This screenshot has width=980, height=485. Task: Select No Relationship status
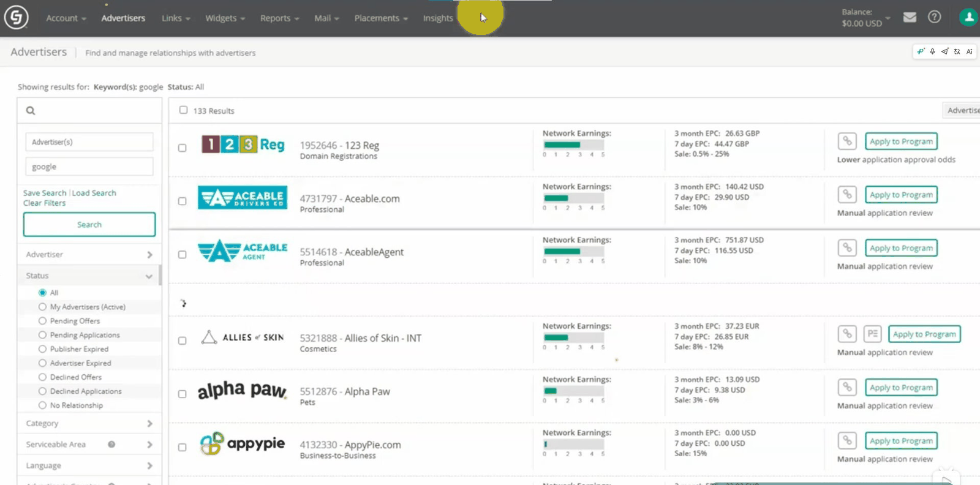point(42,405)
